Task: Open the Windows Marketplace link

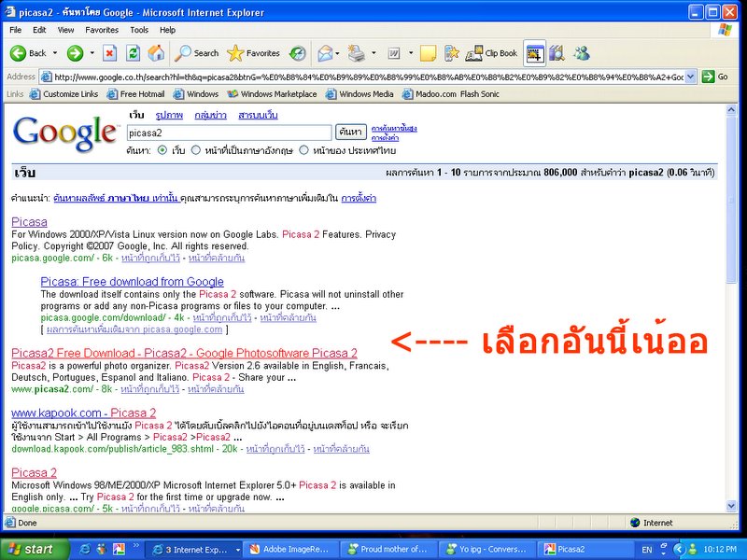Action: 272,94
